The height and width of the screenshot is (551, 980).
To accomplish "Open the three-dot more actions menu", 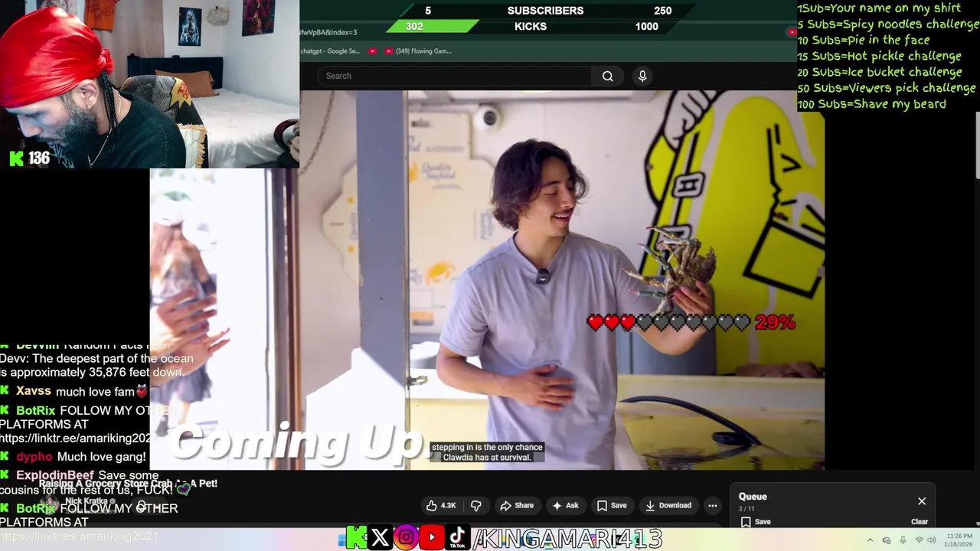I will tap(712, 505).
